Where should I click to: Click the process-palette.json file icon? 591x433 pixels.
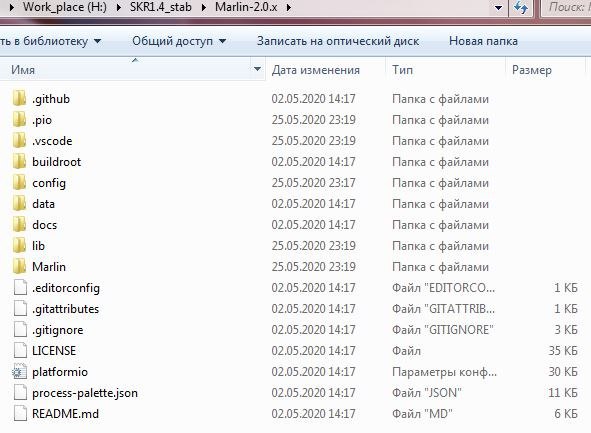click(x=20, y=393)
